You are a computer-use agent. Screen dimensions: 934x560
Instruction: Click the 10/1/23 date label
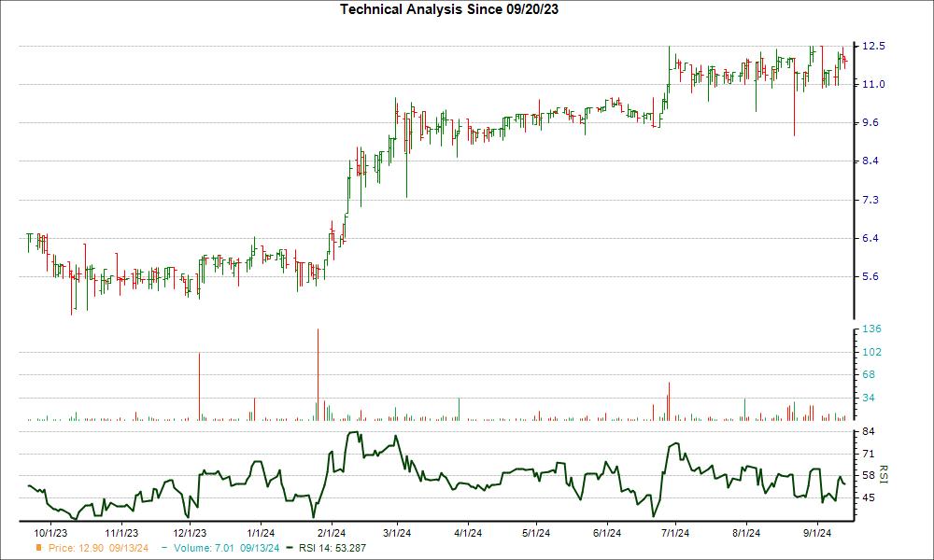pyautogui.click(x=50, y=533)
